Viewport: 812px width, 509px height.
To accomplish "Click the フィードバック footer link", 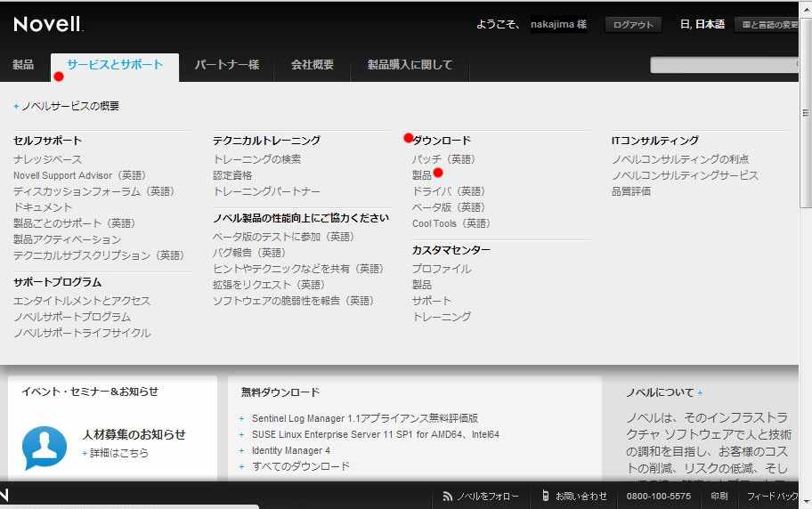I will coord(772,496).
